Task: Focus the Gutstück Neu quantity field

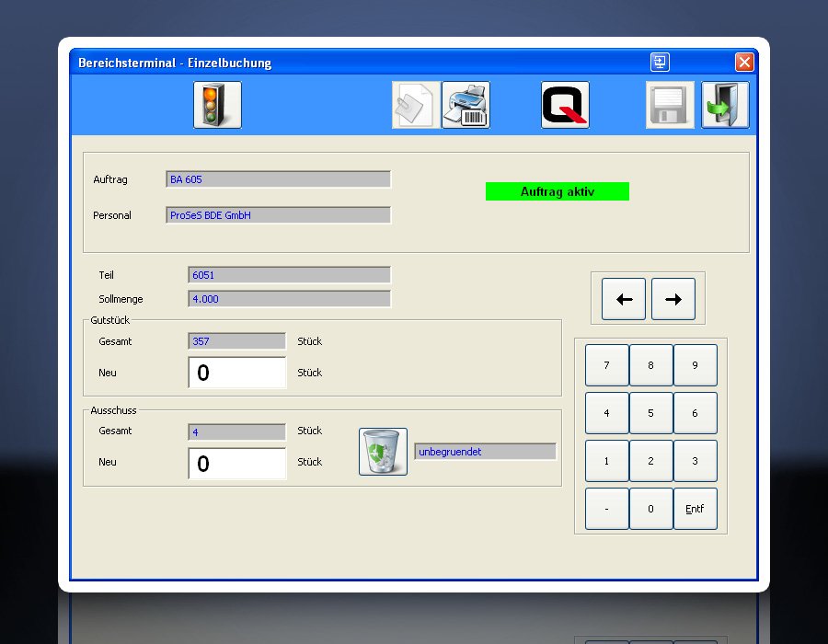Action: pos(237,373)
